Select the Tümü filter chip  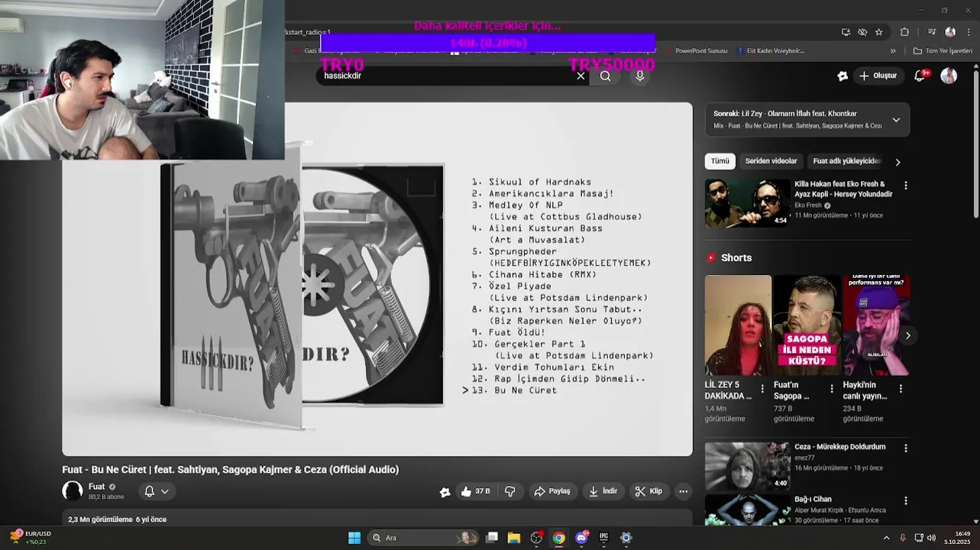tap(720, 161)
